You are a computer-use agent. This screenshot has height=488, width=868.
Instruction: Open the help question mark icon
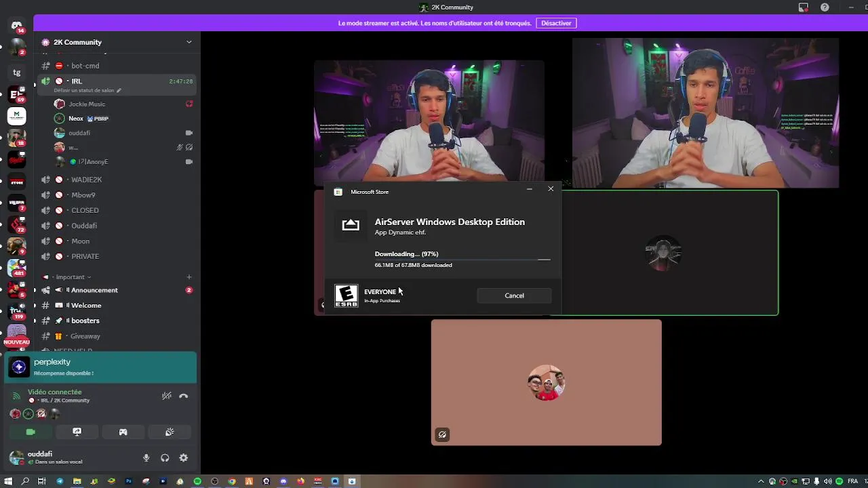[825, 7]
